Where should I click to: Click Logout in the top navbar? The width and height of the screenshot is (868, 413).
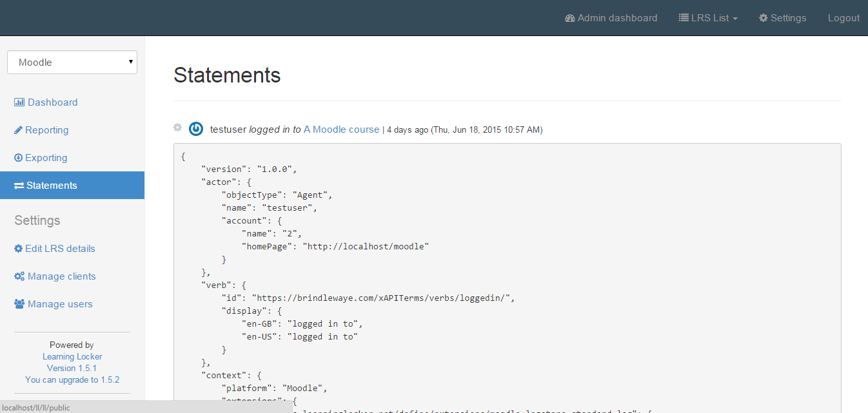pos(843,18)
